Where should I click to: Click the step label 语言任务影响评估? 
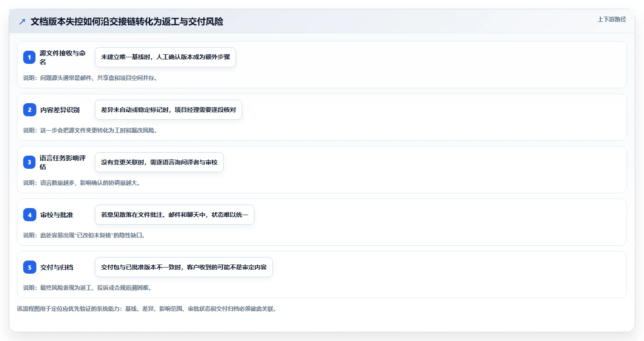click(x=63, y=162)
